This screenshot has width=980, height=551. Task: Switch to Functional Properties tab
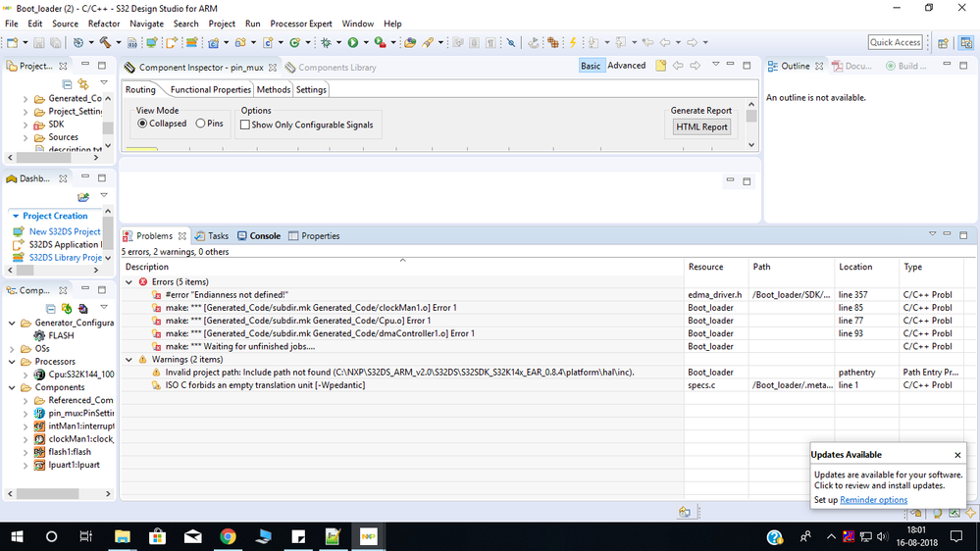tap(210, 90)
